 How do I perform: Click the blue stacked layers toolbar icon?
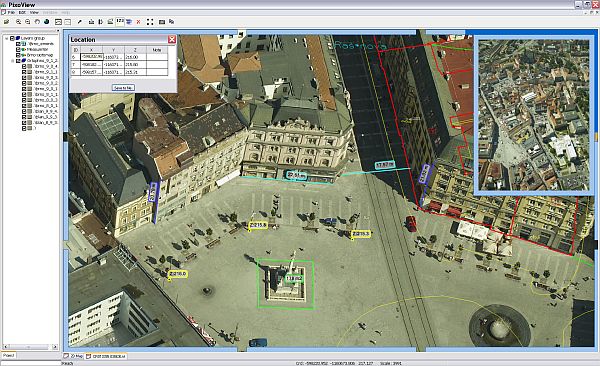(x=129, y=22)
